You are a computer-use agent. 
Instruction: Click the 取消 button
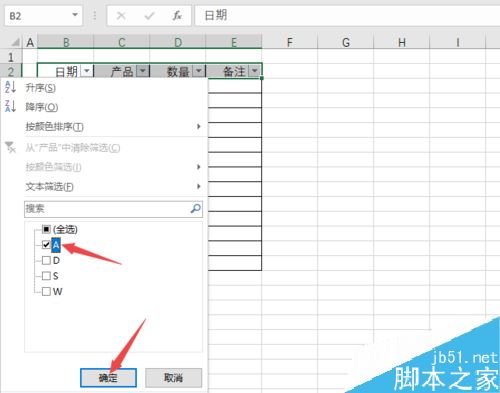174,378
